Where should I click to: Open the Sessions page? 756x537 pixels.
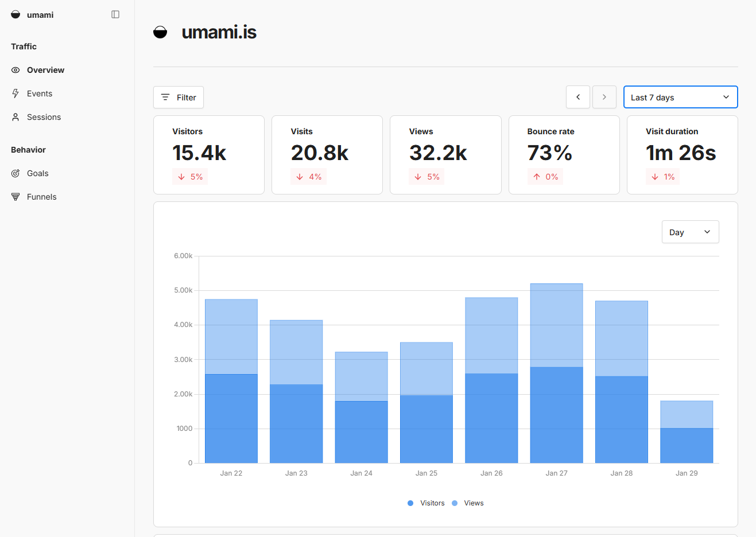44,117
